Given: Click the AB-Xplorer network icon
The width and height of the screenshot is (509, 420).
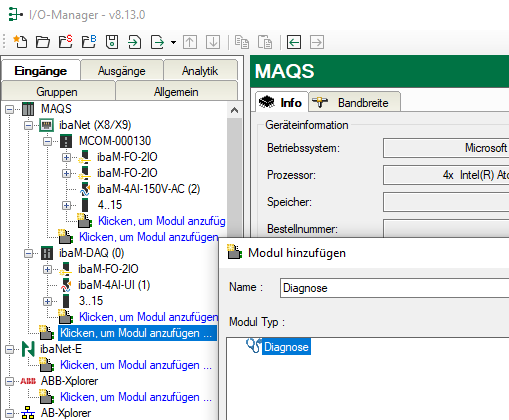Looking at the screenshot, I should click(28, 413).
